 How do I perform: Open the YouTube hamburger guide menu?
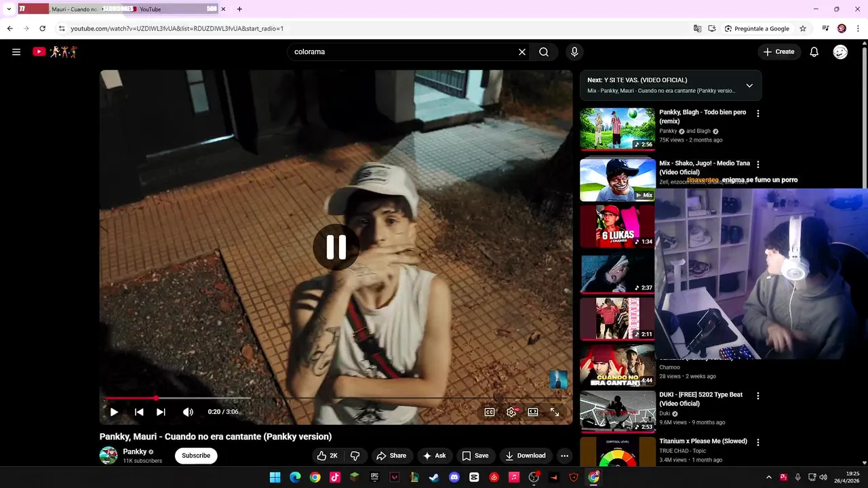coord(16,52)
